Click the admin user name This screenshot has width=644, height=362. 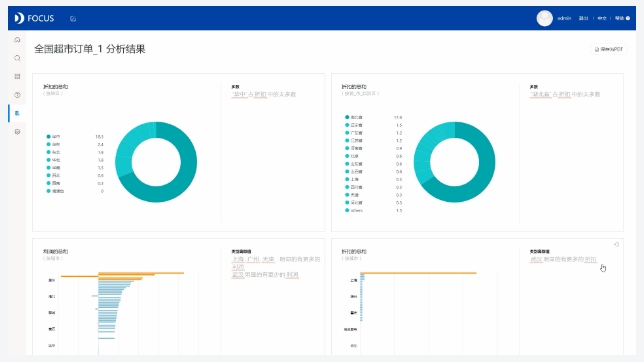[x=564, y=18]
